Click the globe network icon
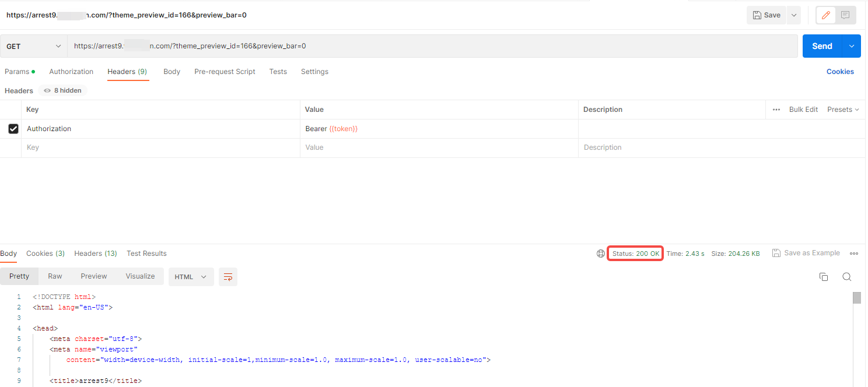Screen dimensions: 868x387 (x=601, y=254)
